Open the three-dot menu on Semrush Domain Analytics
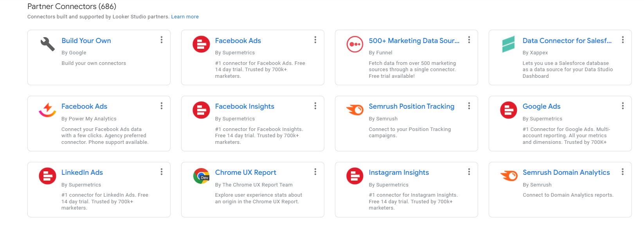644x226 pixels. click(x=622, y=172)
